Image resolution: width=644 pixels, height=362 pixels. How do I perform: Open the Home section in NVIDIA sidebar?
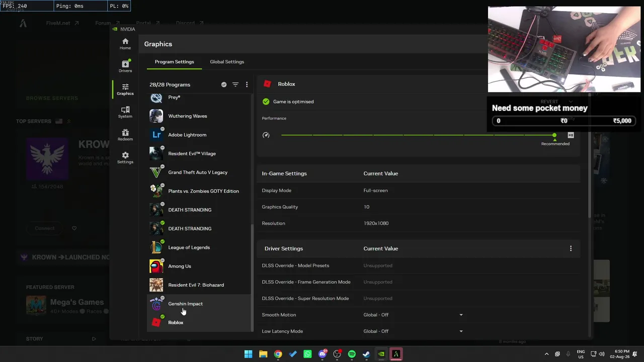click(125, 44)
